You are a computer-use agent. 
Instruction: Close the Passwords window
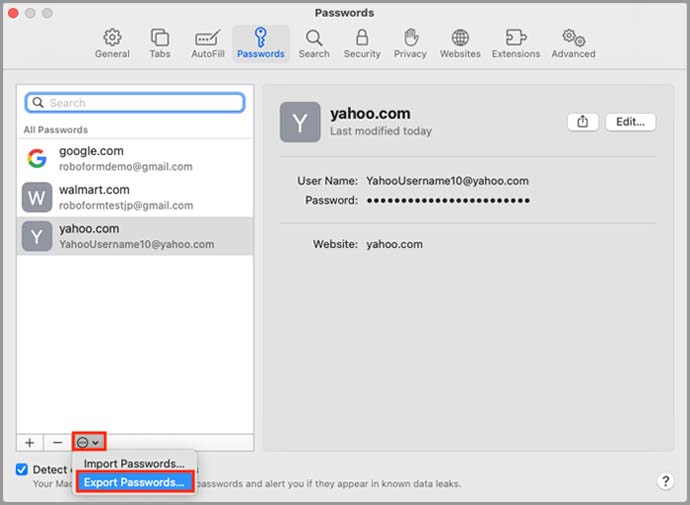13,13
